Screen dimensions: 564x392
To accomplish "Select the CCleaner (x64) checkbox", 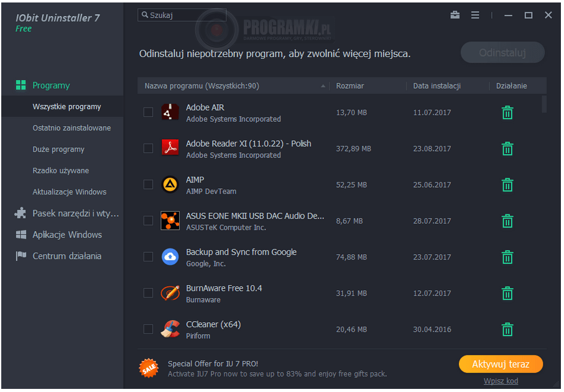I will coord(148,329).
